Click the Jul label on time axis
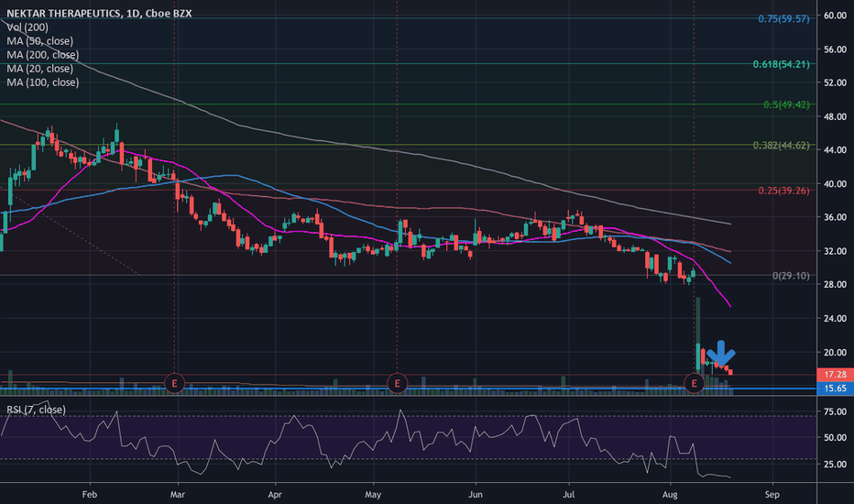 (569, 495)
